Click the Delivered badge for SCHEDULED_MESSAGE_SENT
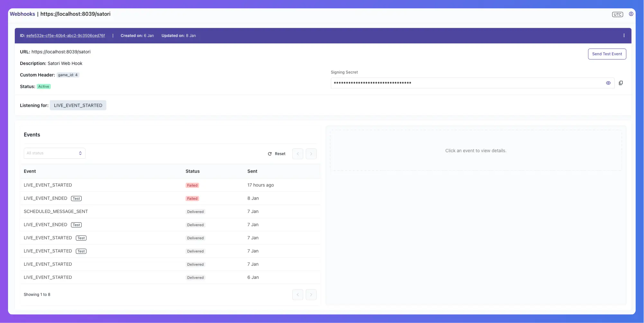The width and height of the screenshot is (644, 323). pyautogui.click(x=195, y=212)
